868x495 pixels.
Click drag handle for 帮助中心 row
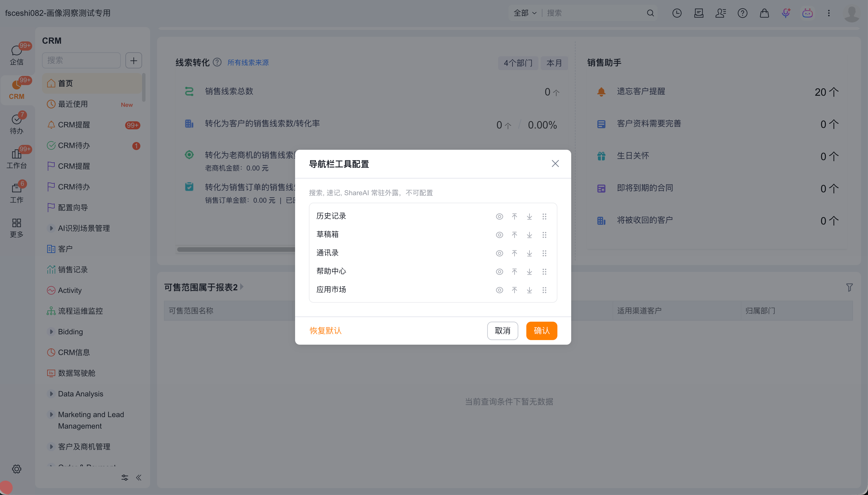tap(544, 271)
